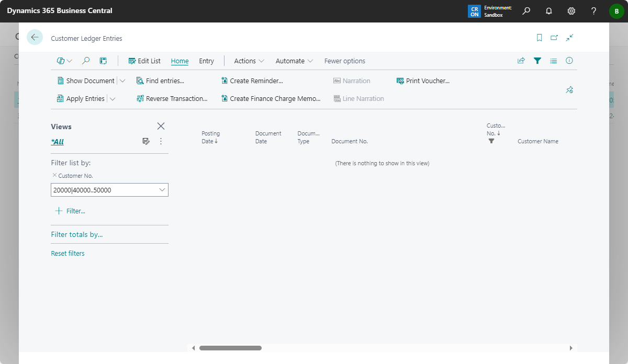Open the more options dots for All view
Screen dimensions: 628x364
161,141
